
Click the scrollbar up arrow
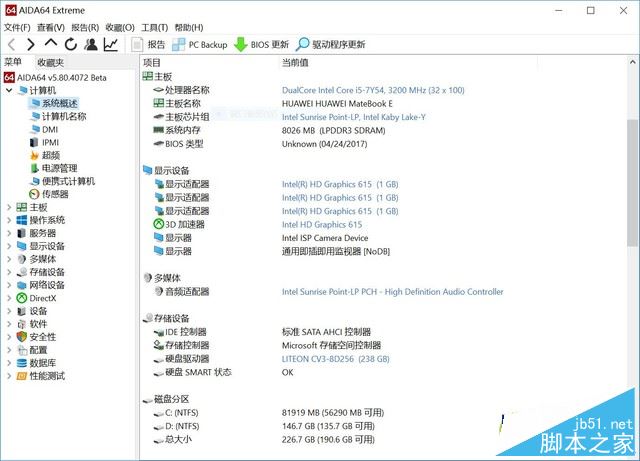[633, 62]
